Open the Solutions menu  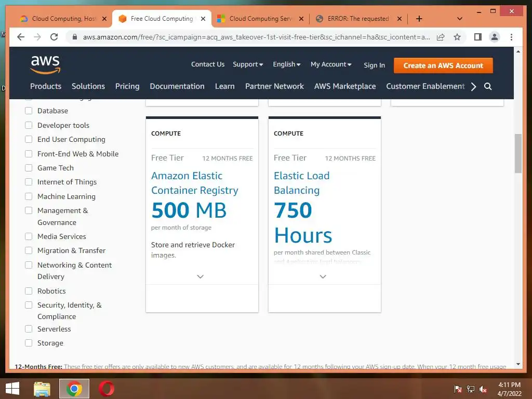tap(88, 87)
